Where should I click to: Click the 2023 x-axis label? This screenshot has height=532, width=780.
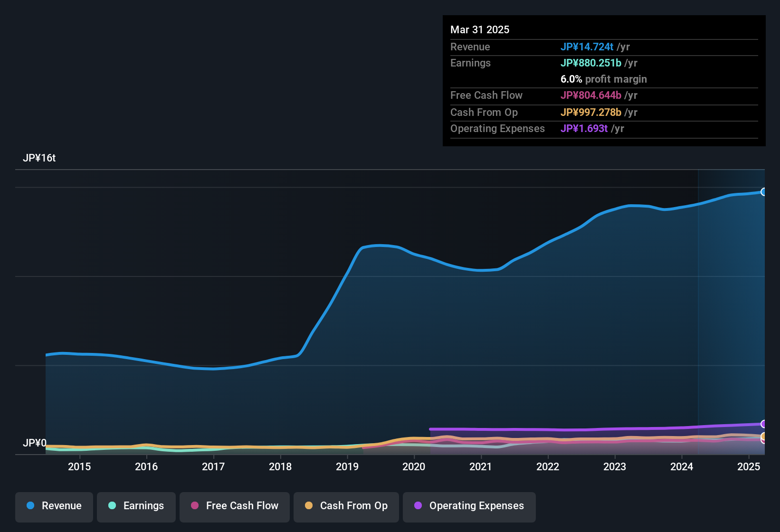[615, 466]
